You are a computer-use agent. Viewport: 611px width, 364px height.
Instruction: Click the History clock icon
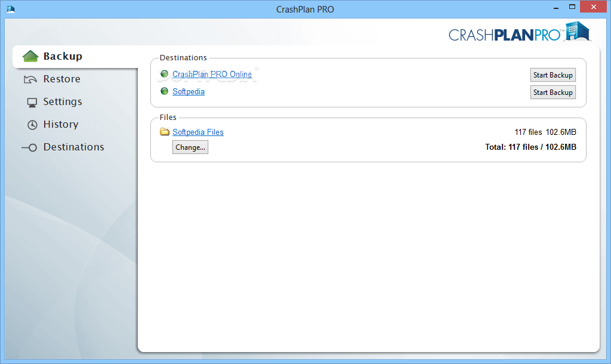(32, 125)
